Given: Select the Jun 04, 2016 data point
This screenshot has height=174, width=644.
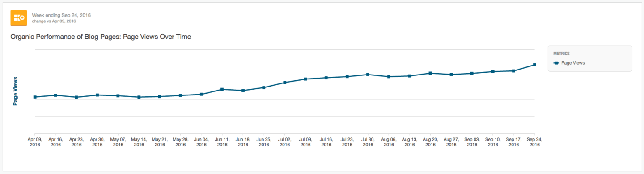Looking at the screenshot, I should 201,94.
